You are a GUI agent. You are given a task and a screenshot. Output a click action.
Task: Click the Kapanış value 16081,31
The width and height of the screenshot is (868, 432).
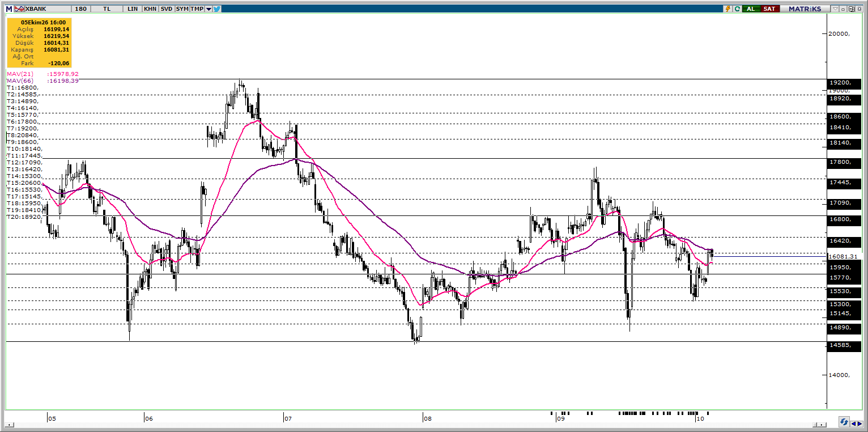[x=56, y=49]
